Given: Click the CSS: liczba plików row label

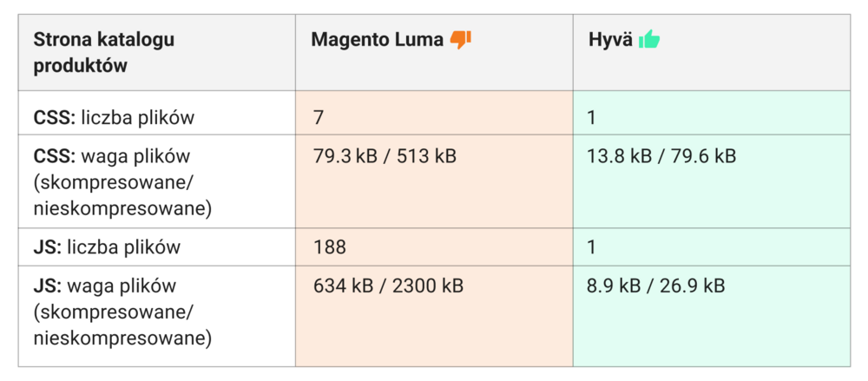Looking at the screenshot, I should (114, 117).
